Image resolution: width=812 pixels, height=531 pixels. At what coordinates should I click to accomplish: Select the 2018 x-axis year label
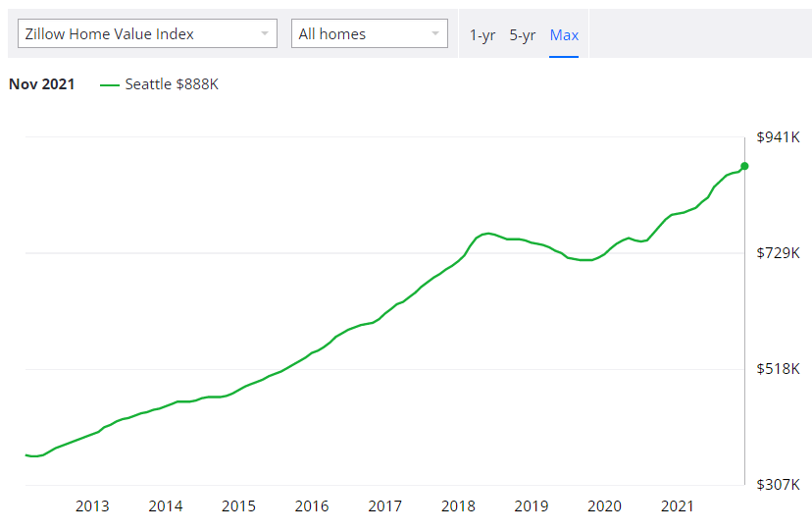(x=458, y=506)
